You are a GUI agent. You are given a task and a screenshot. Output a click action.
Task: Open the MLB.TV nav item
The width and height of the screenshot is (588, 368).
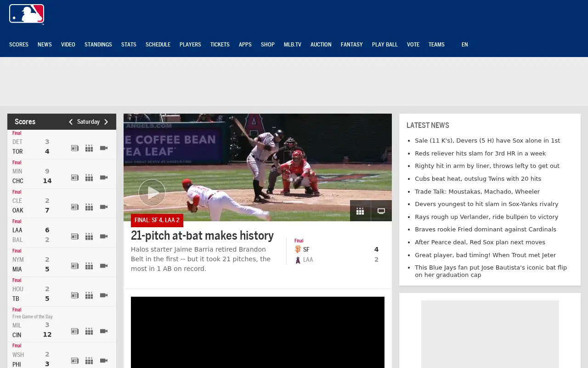tap(293, 45)
